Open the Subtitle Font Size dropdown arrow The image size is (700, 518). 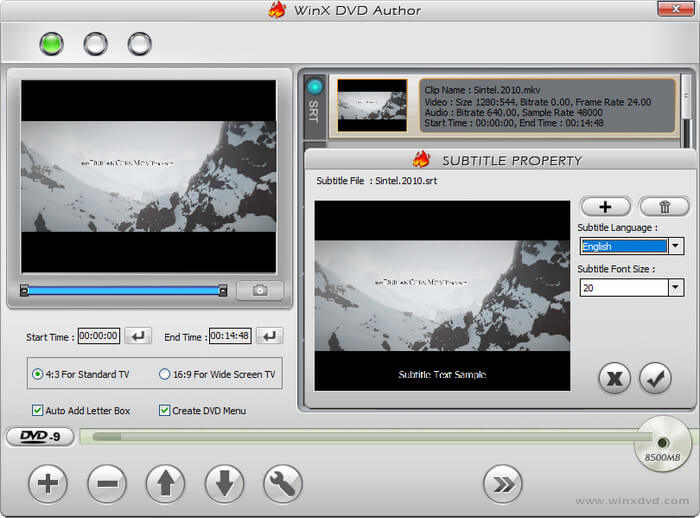(x=675, y=288)
